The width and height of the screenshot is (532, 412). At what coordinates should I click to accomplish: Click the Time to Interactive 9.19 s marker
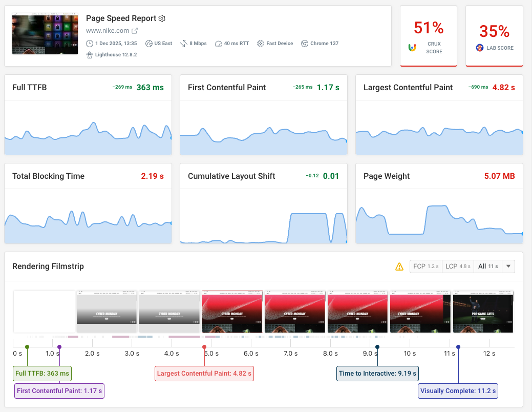[x=377, y=374]
